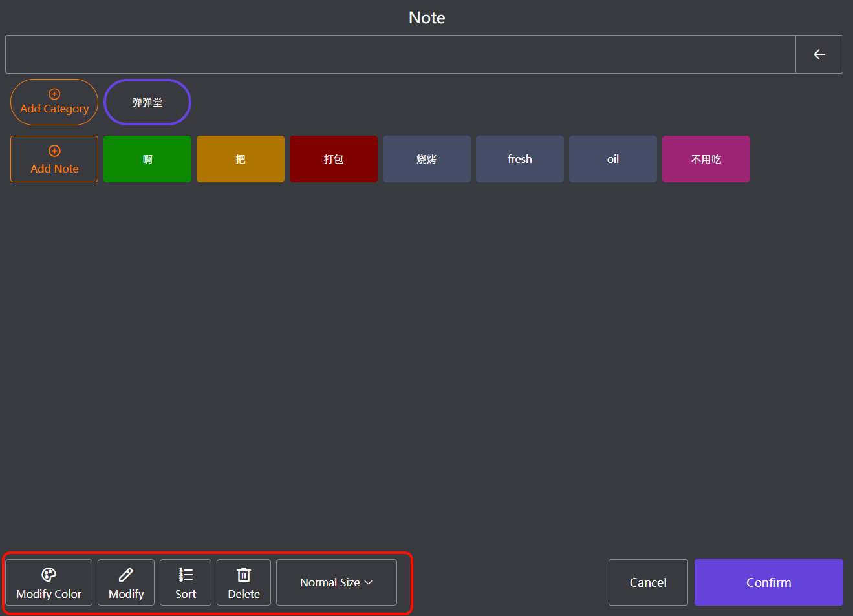Choose the oil note

click(x=613, y=159)
